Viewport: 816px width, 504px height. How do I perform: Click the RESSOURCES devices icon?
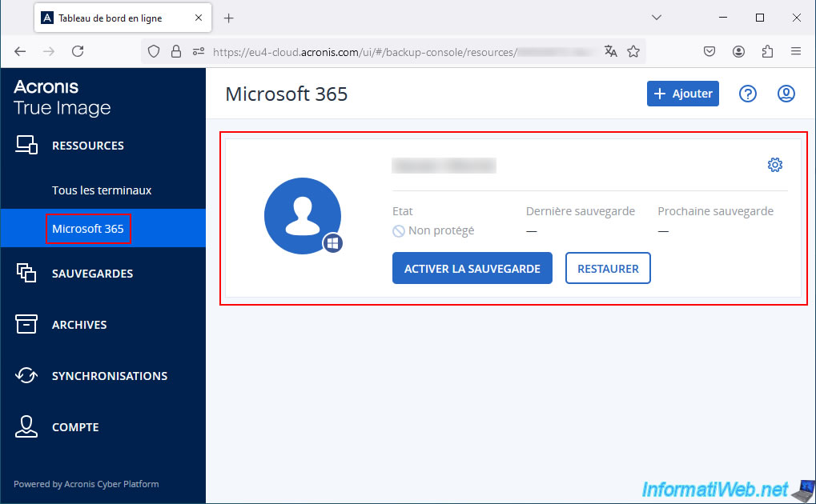(x=26, y=145)
